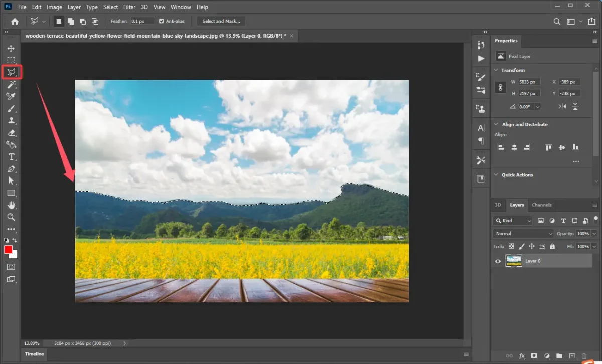Open the Normal blend mode dropdown
This screenshot has height=364, width=602.
[x=523, y=233]
